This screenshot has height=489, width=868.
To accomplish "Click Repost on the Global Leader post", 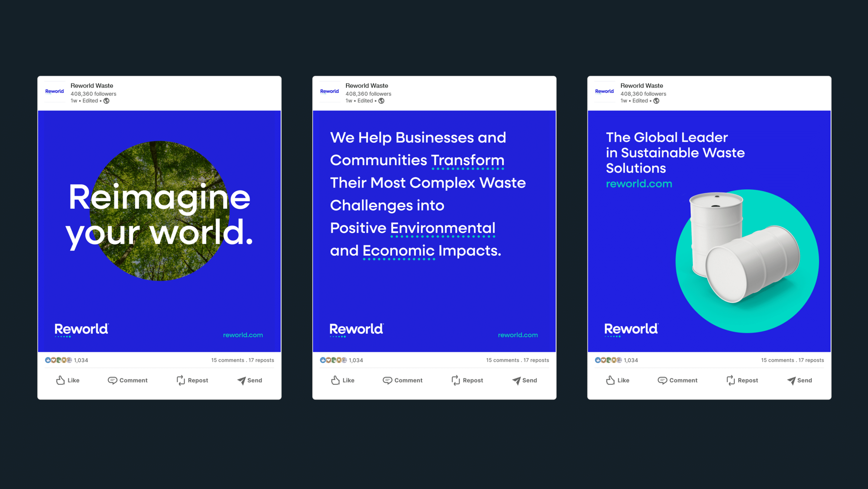I will (x=742, y=380).
